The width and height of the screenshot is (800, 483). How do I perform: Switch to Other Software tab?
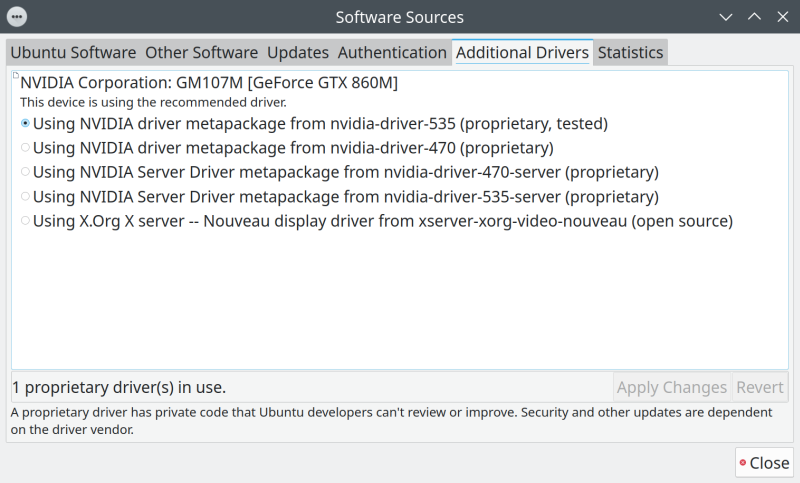(x=202, y=53)
